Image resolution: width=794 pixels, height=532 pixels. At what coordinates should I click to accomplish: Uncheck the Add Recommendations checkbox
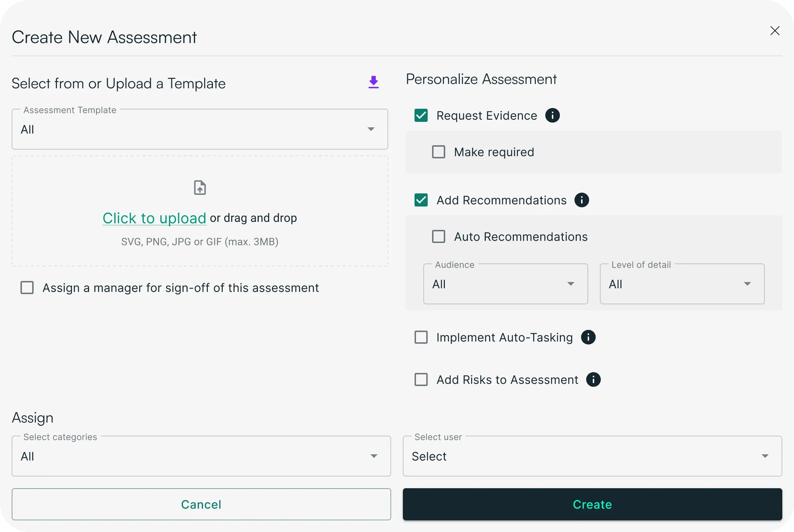tap(421, 200)
